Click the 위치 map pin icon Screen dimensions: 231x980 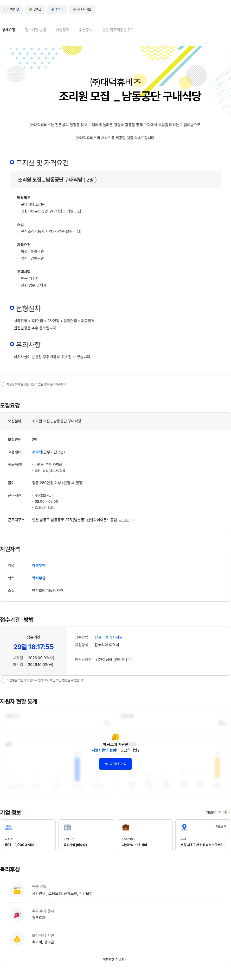[x=184, y=827]
